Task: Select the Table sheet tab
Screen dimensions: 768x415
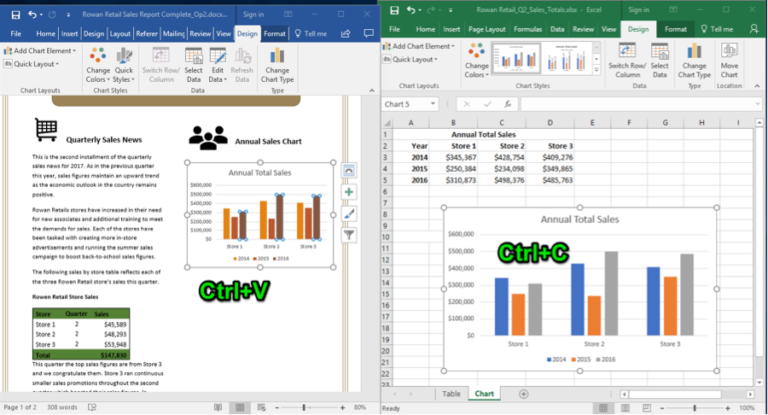Action: (451, 394)
